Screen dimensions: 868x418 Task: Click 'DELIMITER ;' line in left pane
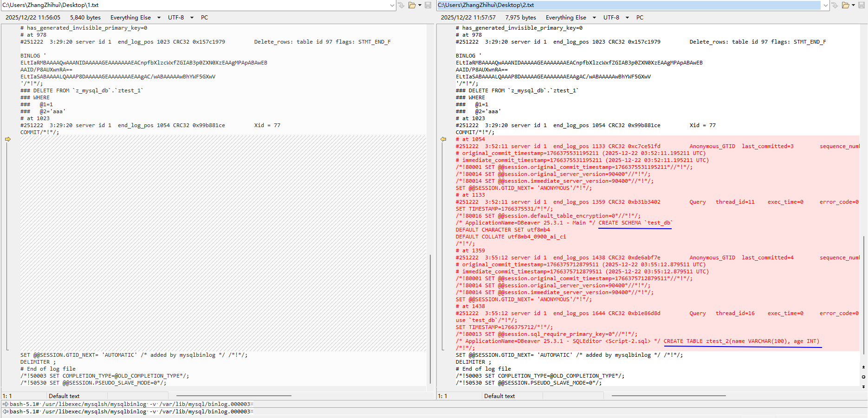[38, 362]
